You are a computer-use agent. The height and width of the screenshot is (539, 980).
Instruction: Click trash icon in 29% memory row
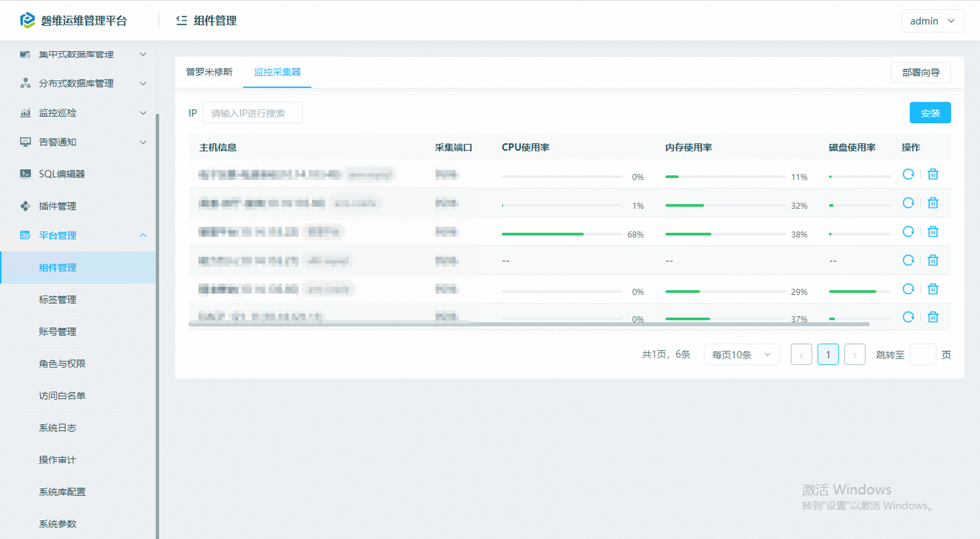click(x=933, y=289)
